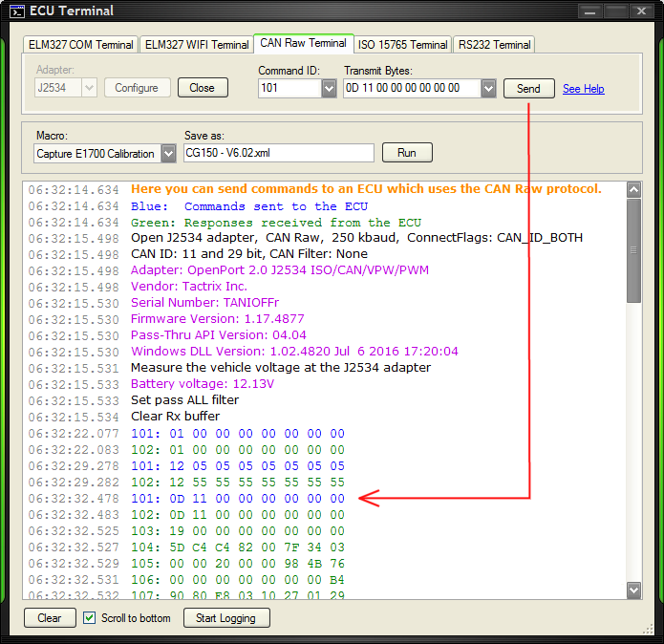Toggle the Scroll to bottom checkbox
Image resolution: width=664 pixels, height=644 pixels.
point(90,618)
